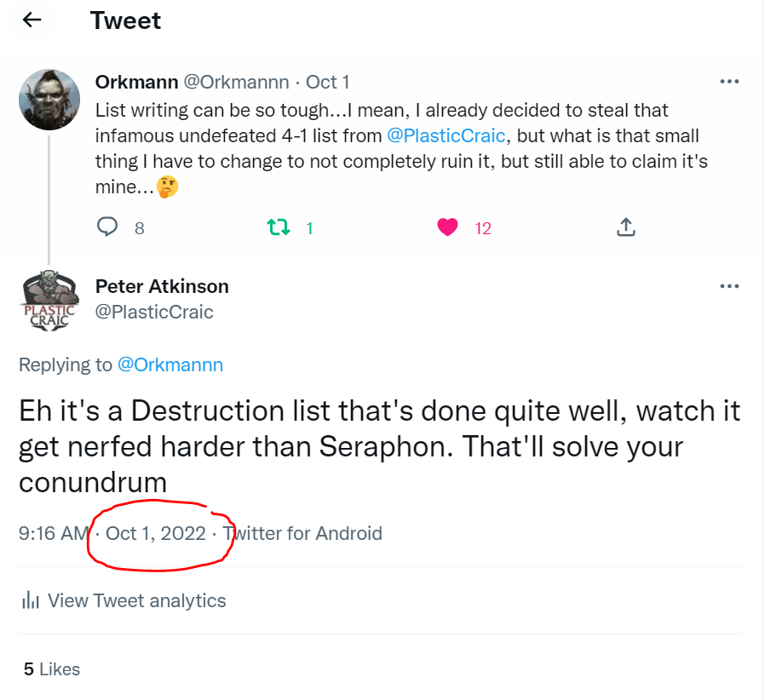
Task: Show the 5 Likes list
Action: [51, 669]
